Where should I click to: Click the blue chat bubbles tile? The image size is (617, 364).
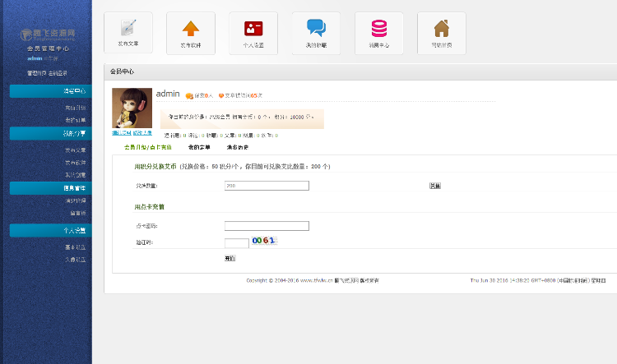[316, 34]
